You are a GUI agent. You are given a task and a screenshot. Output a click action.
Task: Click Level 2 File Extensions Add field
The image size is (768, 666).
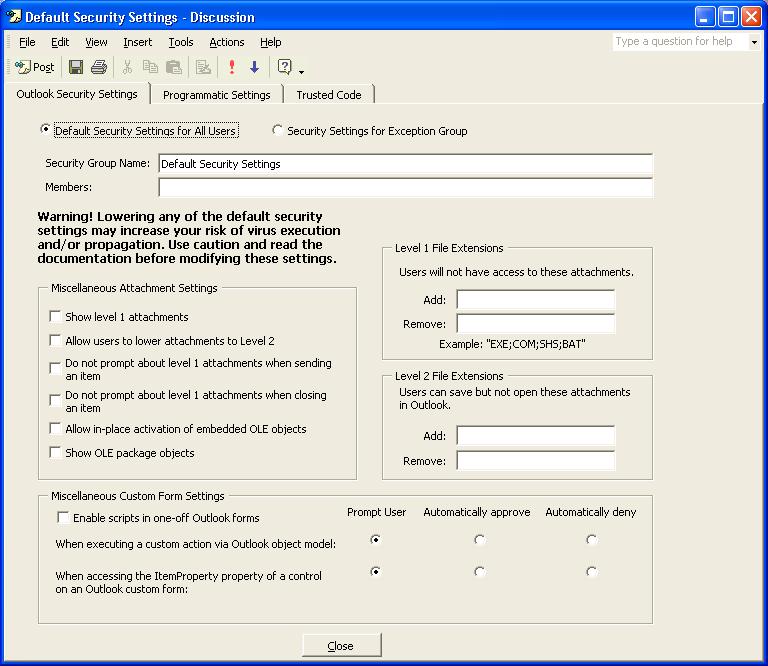click(535, 435)
